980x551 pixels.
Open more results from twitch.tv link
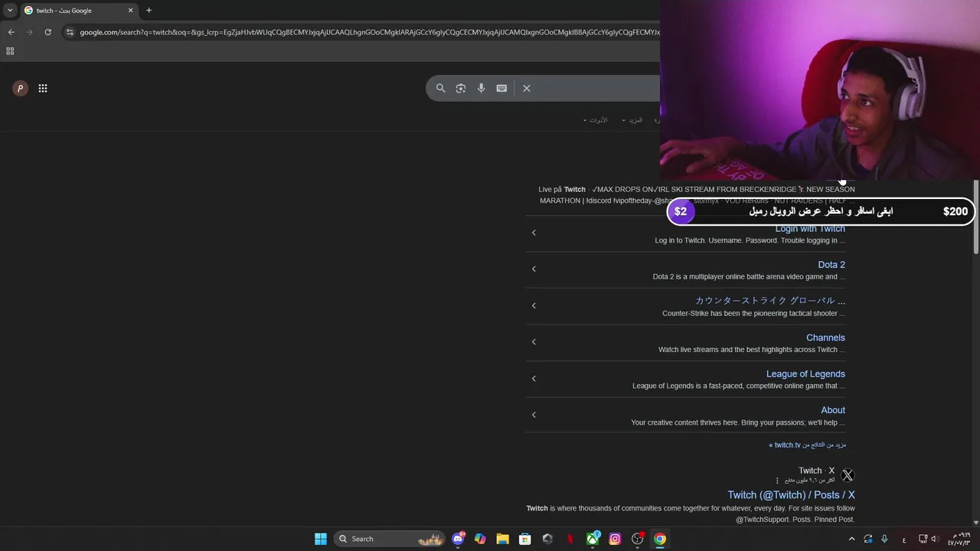[807, 445]
